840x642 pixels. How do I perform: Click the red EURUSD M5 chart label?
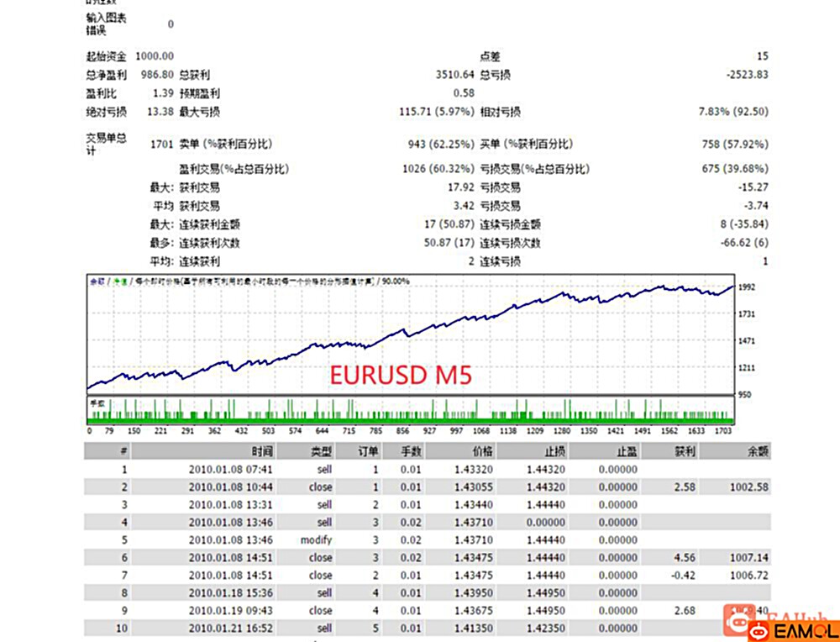click(x=401, y=375)
